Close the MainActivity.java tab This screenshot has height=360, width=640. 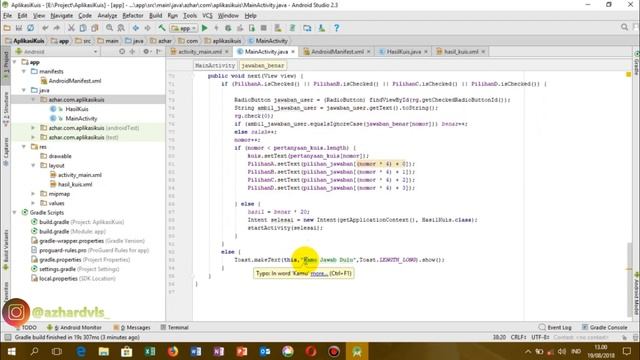pyautogui.click(x=293, y=52)
